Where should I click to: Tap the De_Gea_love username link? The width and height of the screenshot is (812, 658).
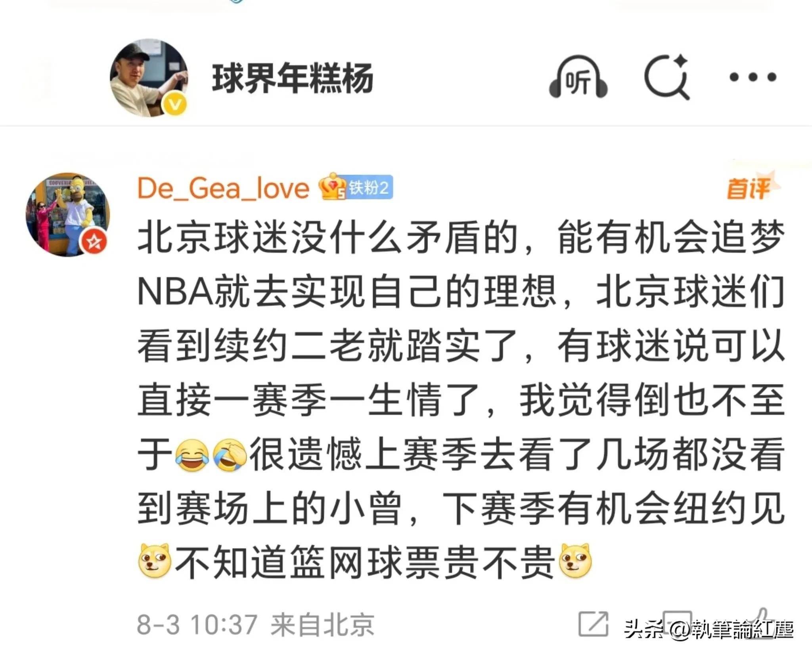pos(223,188)
